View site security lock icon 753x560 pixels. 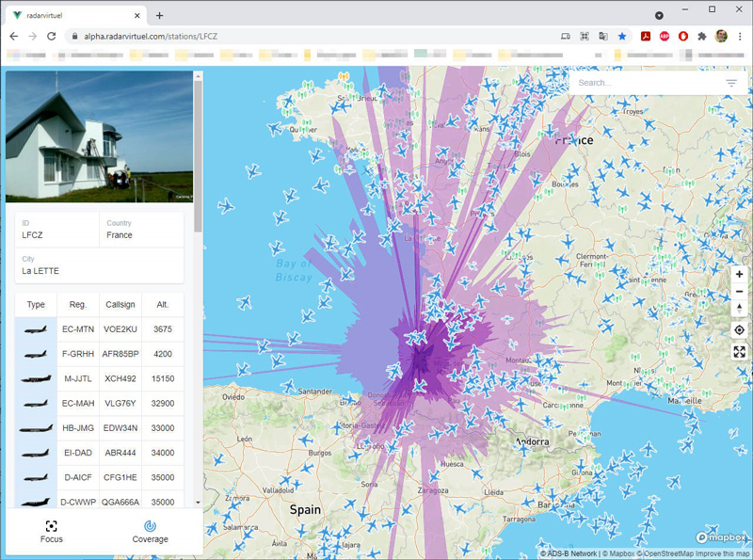[74, 36]
